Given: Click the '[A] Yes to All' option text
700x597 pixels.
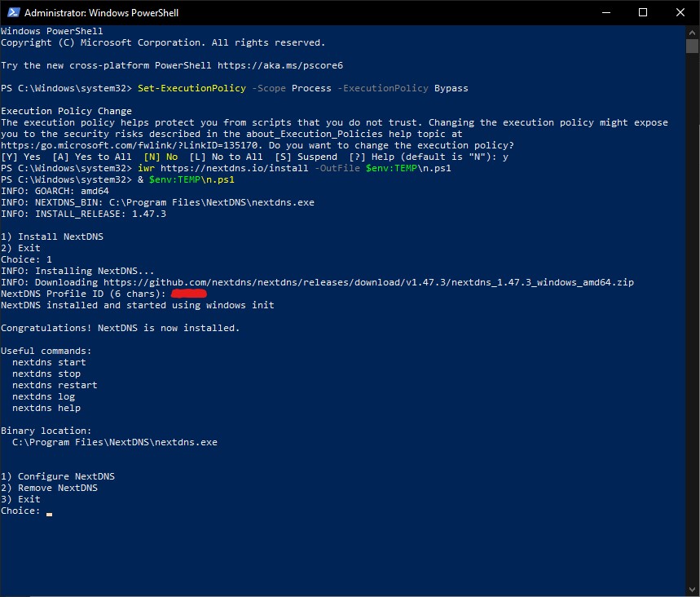Looking at the screenshot, I should click(92, 157).
